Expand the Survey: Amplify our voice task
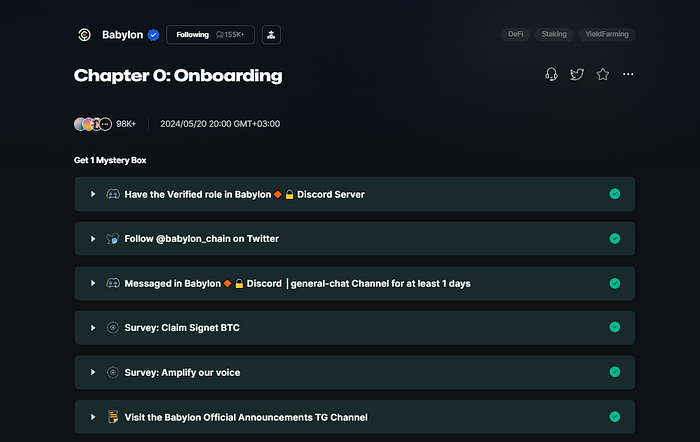 point(93,372)
